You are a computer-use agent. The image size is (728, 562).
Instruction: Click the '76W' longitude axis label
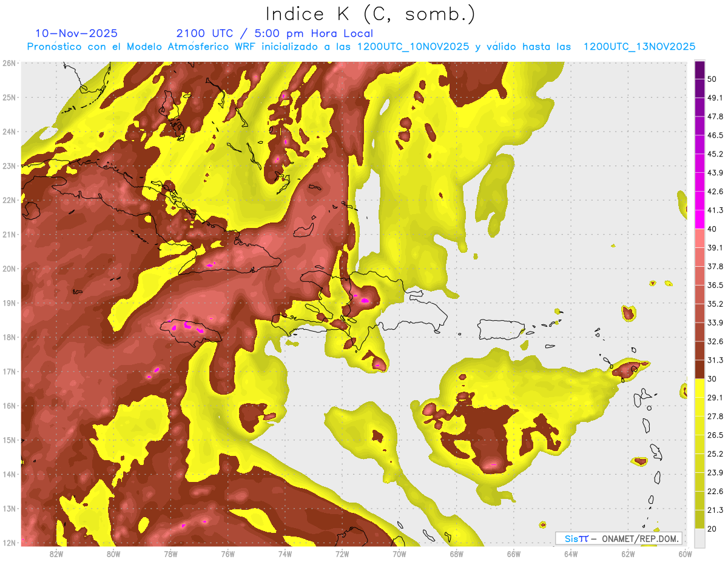[228, 554]
